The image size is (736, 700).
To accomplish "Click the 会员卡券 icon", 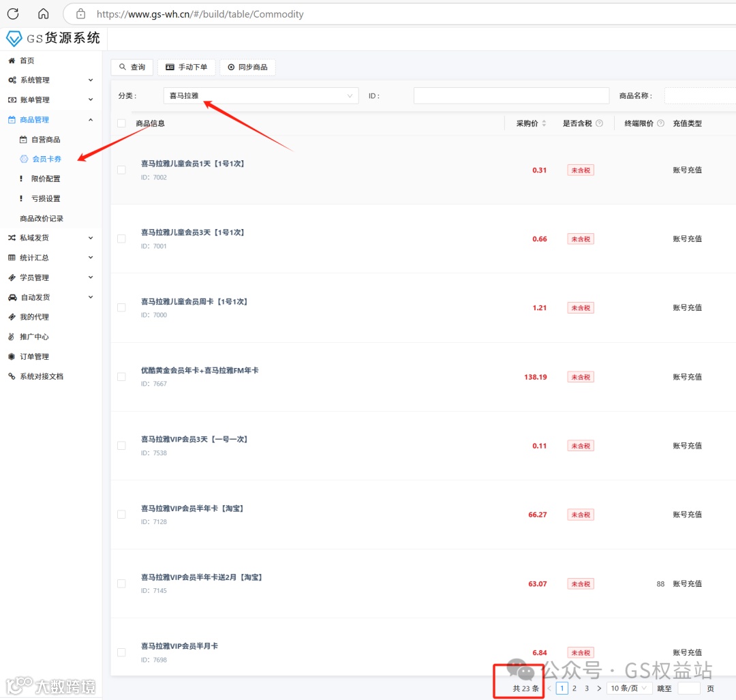I will (x=24, y=159).
